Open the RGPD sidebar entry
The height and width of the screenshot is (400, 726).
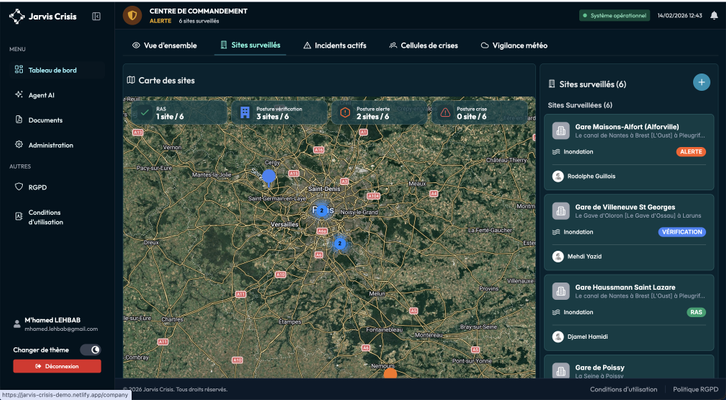click(x=37, y=187)
